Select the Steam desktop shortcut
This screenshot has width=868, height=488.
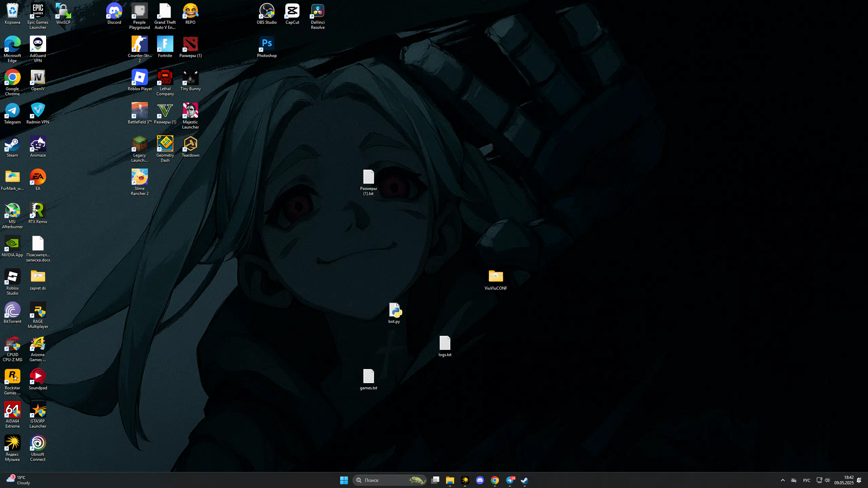coord(13,147)
